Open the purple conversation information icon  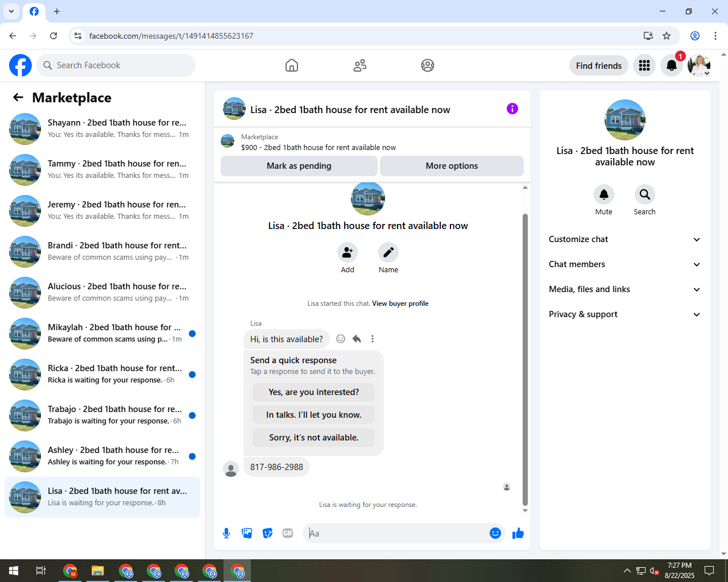512,109
